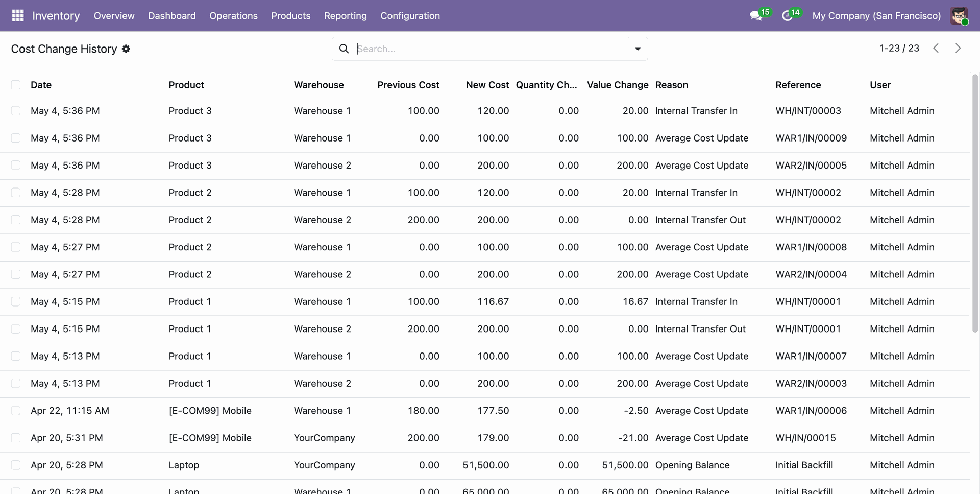Viewport: 980px width, 494px height.
Task: Click the Initial Backfill reference with value 51,500.00
Action: click(804, 465)
